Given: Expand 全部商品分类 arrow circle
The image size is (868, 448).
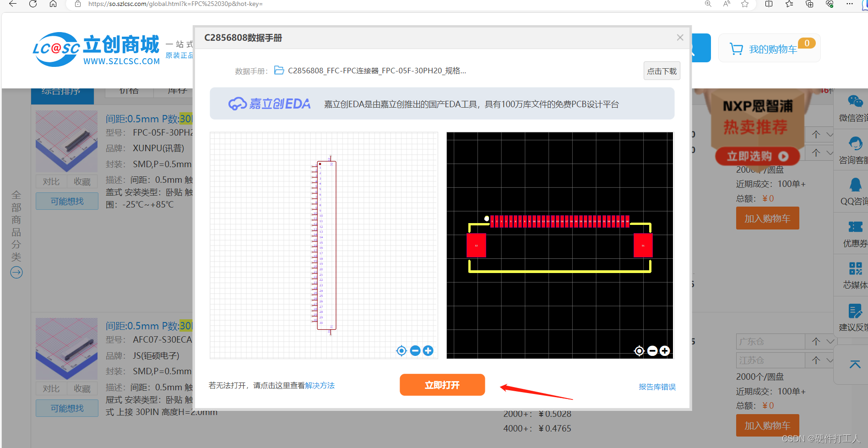Looking at the screenshot, I should (16, 273).
